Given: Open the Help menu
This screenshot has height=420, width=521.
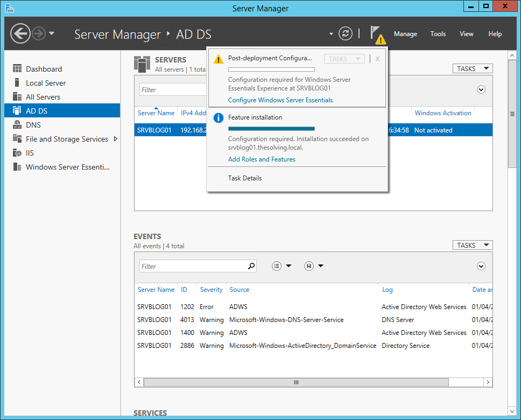Looking at the screenshot, I should click(x=495, y=34).
